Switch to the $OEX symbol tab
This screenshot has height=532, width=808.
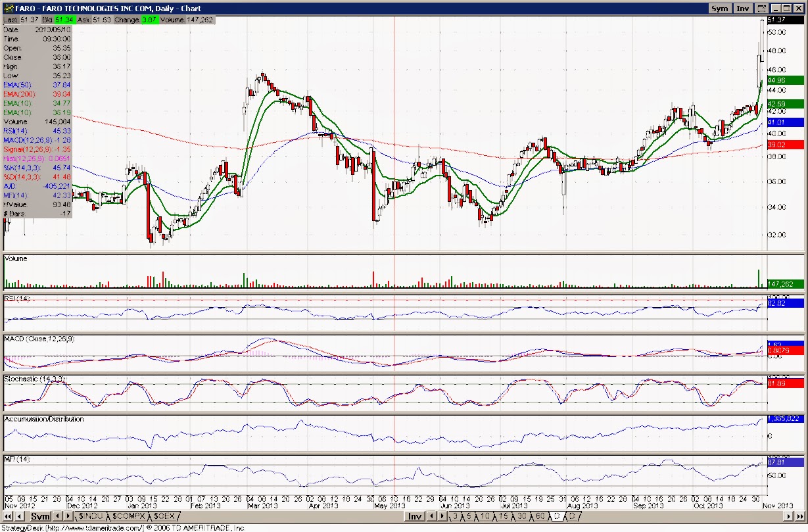[x=164, y=516]
